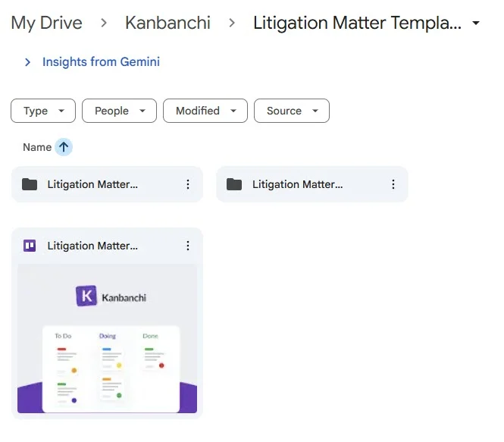Open the People filter dropdown
Image resolution: width=504 pixels, height=442 pixels.
[119, 111]
